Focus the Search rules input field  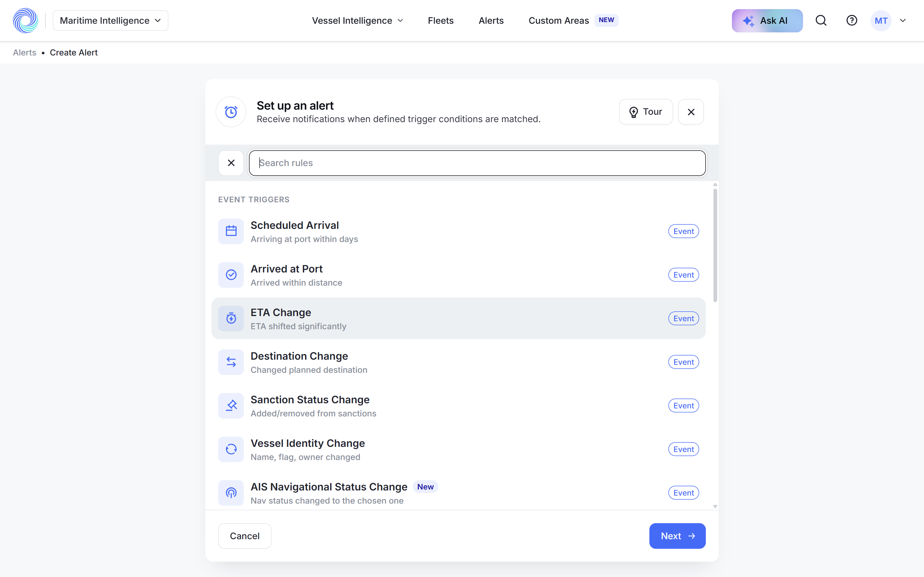477,163
